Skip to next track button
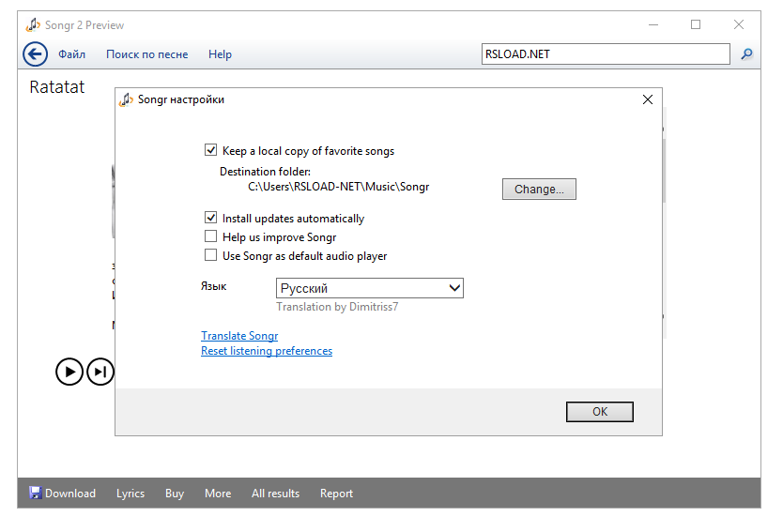This screenshot has height=532, width=783. (100, 372)
